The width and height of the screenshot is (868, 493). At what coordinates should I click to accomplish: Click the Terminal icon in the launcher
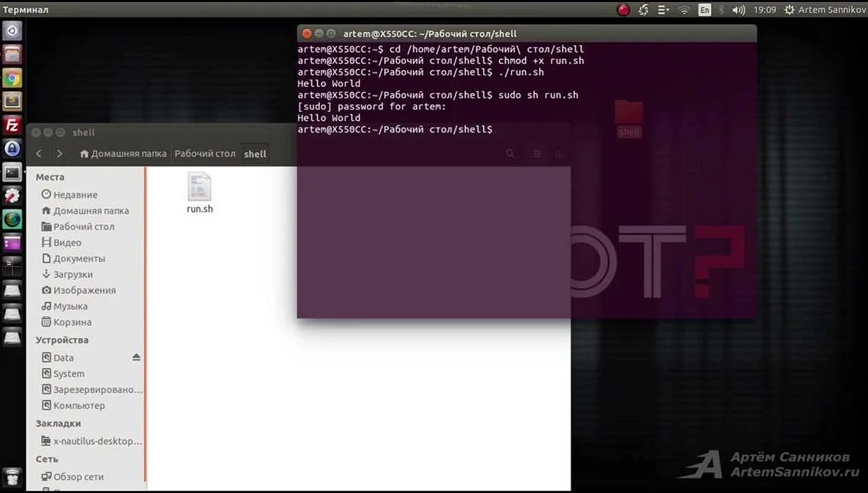pos(12,172)
